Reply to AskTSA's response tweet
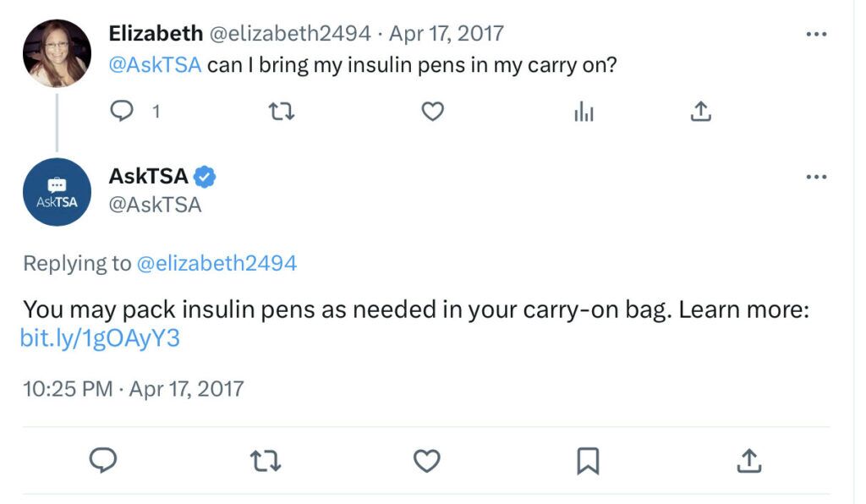866x504 pixels. [x=103, y=459]
